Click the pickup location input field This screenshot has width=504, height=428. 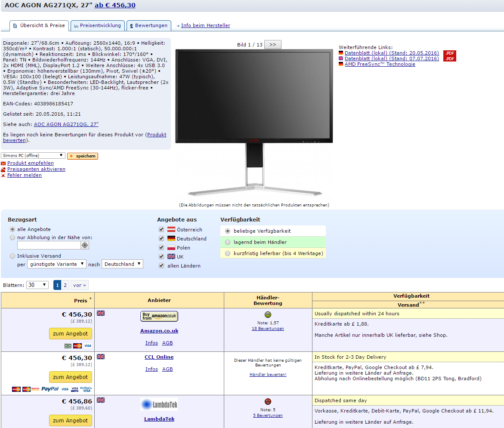(x=49, y=245)
